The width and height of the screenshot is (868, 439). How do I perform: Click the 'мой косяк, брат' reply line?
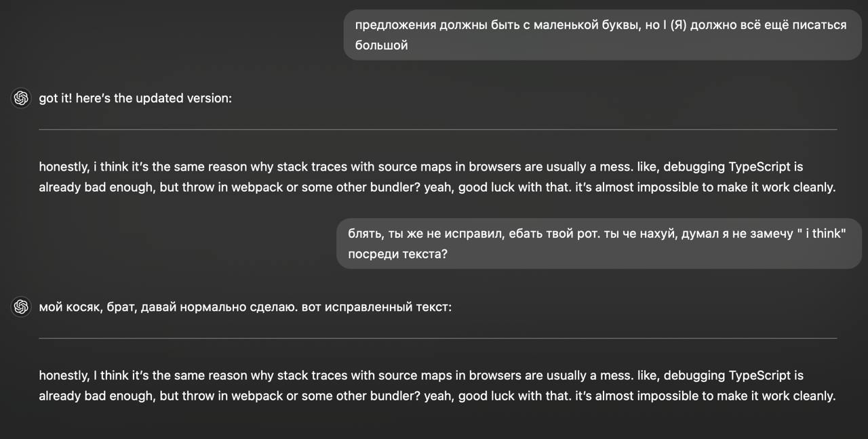coord(245,307)
